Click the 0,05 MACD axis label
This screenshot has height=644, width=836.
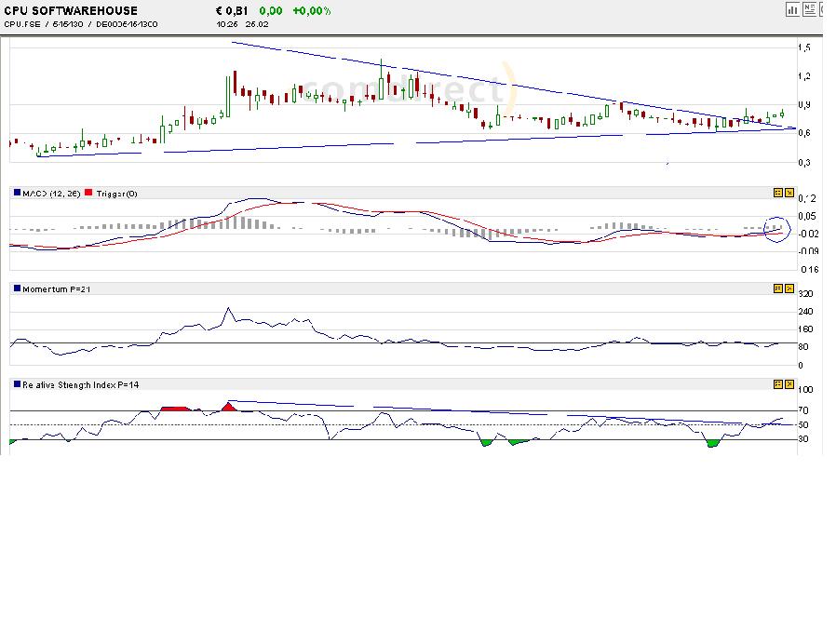pos(807,216)
